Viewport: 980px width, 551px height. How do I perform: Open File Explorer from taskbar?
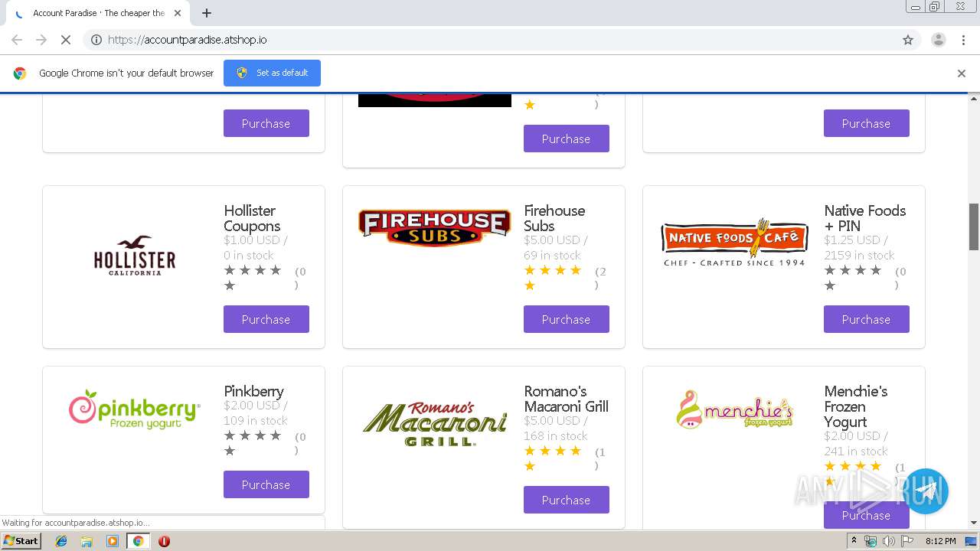pyautogui.click(x=87, y=541)
